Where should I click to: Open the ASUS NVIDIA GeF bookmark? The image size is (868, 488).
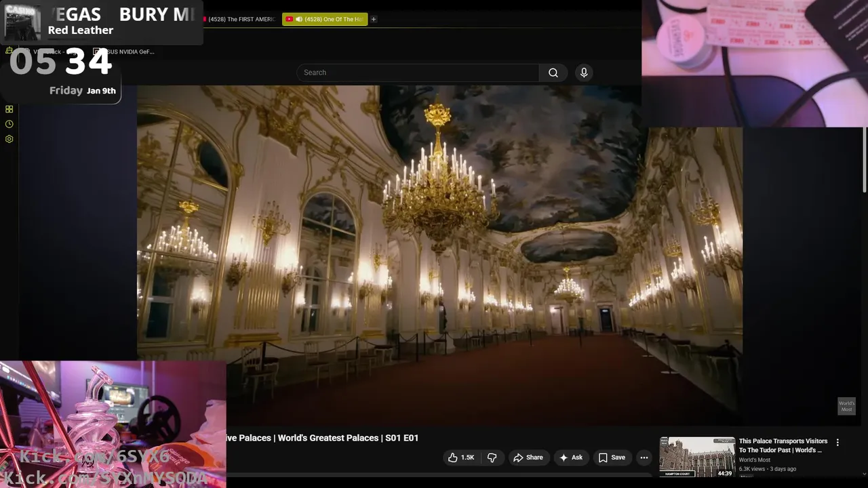124,52
